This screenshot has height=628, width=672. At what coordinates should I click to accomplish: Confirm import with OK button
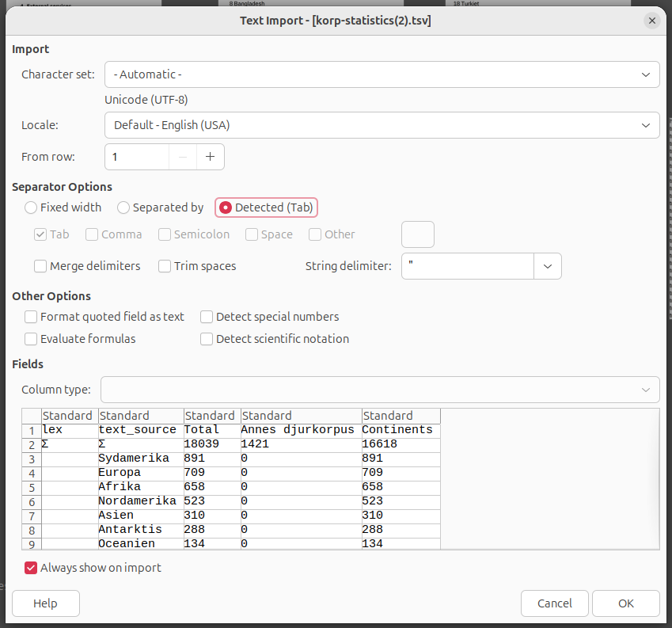pos(626,603)
